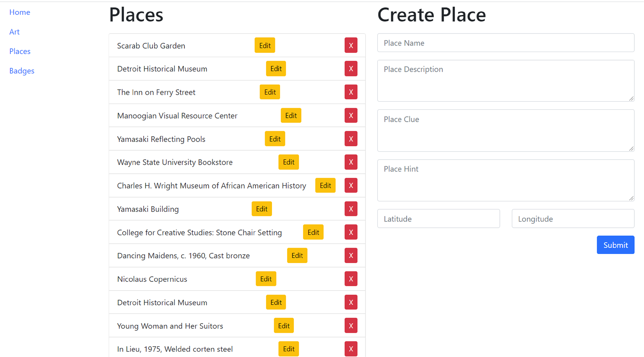Click 'Manoogian Visual Resource Center' label
Image resolution: width=644 pixels, height=357 pixels.
pyautogui.click(x=177, y=116)
